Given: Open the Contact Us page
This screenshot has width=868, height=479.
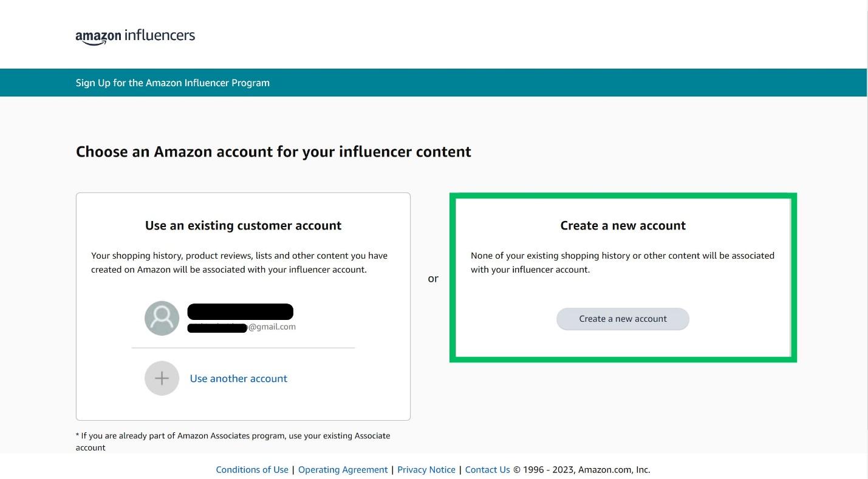Looking at the screenshot, I should click(x=487, y=469).
